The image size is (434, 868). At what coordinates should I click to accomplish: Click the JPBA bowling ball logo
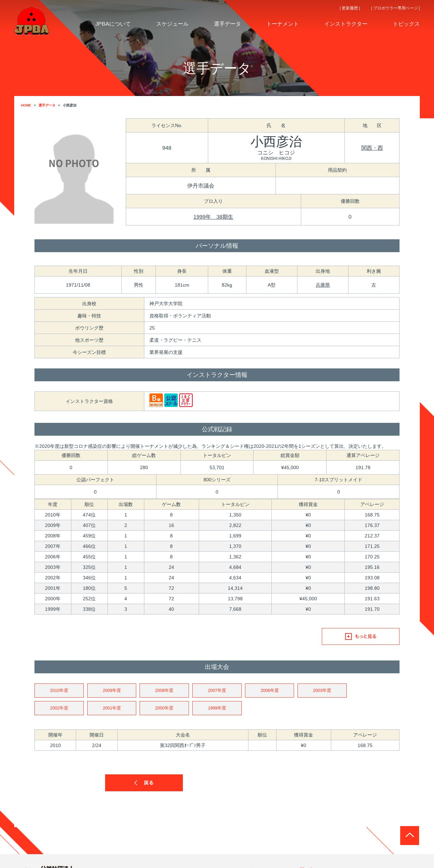32,21
